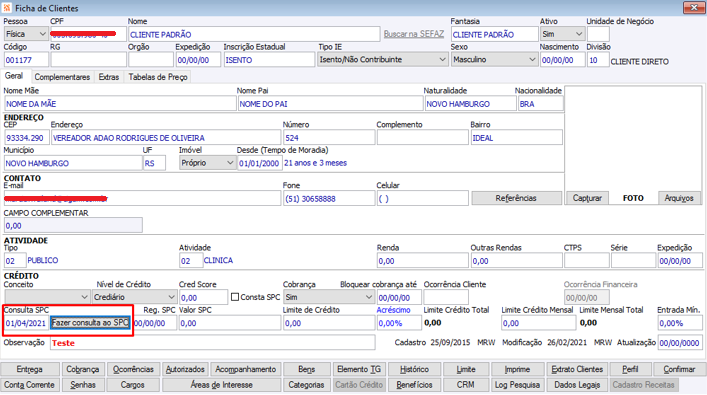Viewport: 707px width, 395px height.
Task: Click the Limite button
Action: (x=466, y=369)
